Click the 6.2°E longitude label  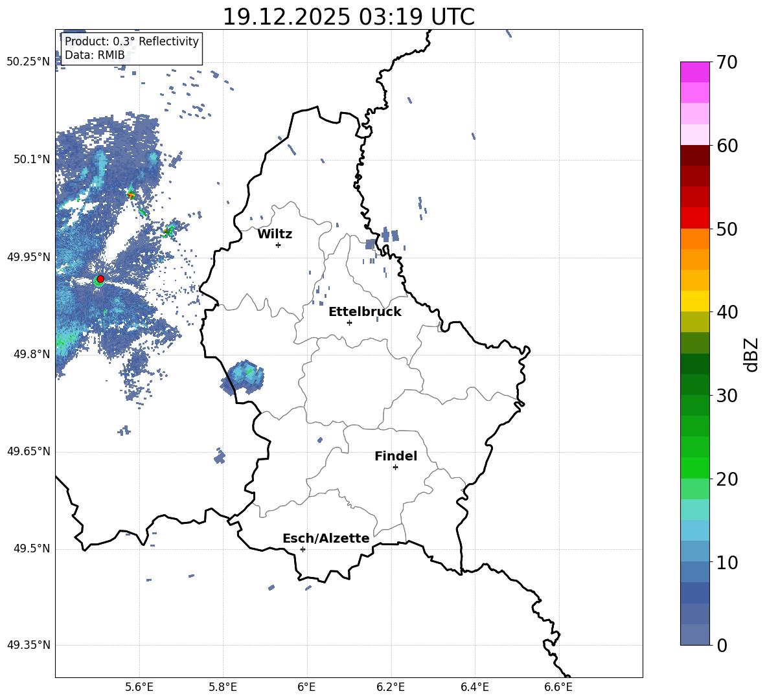(391, 687)
